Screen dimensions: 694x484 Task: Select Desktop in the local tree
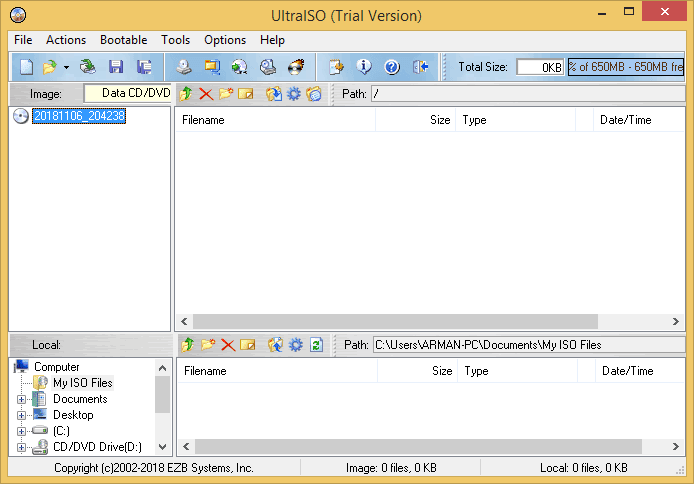tap(73, 415)
